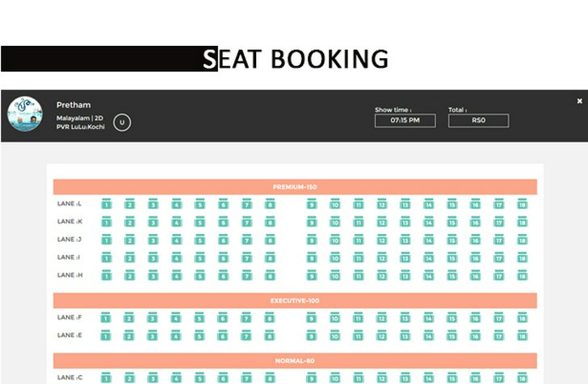
Task: Pick seat 14 in Lane F
Action: [x=429, y=317]
